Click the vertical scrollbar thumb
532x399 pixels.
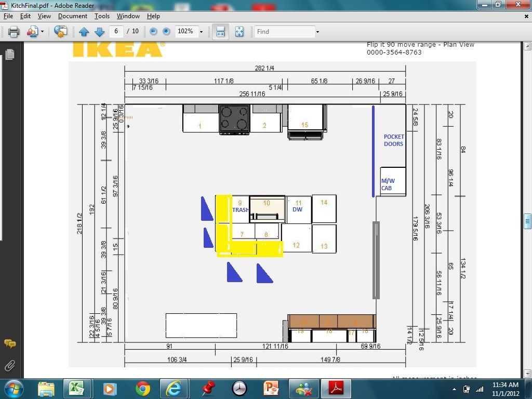click(x=527, y=220)
